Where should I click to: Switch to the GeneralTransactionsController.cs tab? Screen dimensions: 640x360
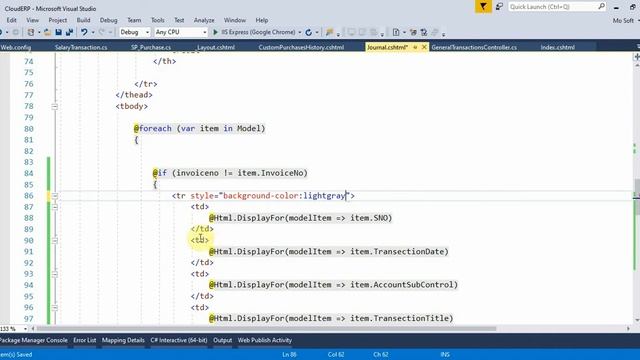tap(474, 47)
